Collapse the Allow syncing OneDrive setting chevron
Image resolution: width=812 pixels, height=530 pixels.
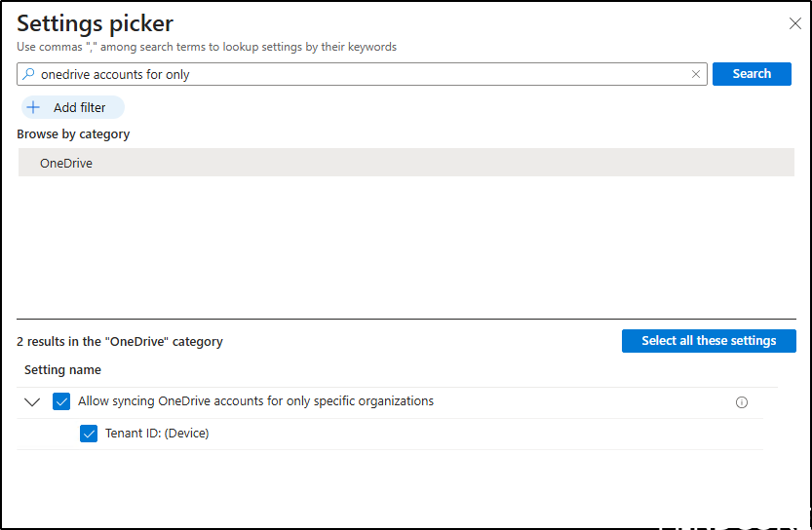pyautogui.click(x=32, y=402)
